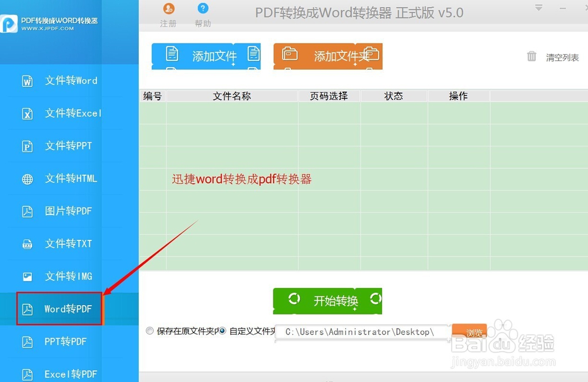588x382 pixels.
Task: Click the 添加文件 add files button
Action: [x=206, y=56]
